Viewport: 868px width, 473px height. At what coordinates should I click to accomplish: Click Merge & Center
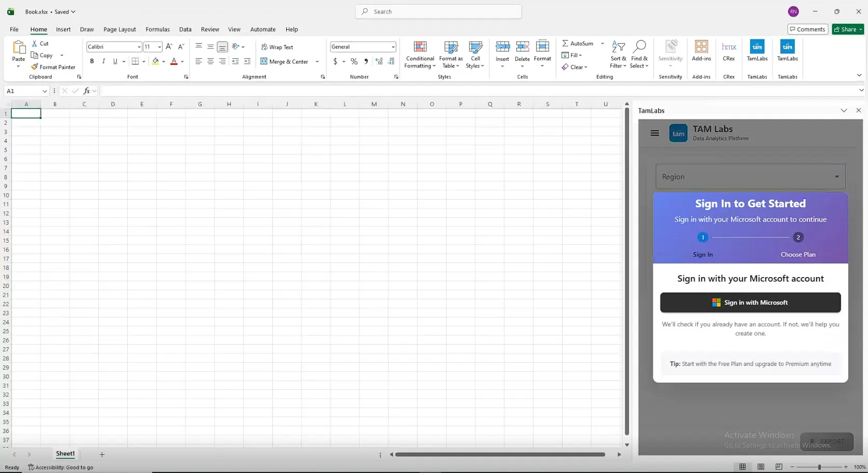click(x=284, y=61)
